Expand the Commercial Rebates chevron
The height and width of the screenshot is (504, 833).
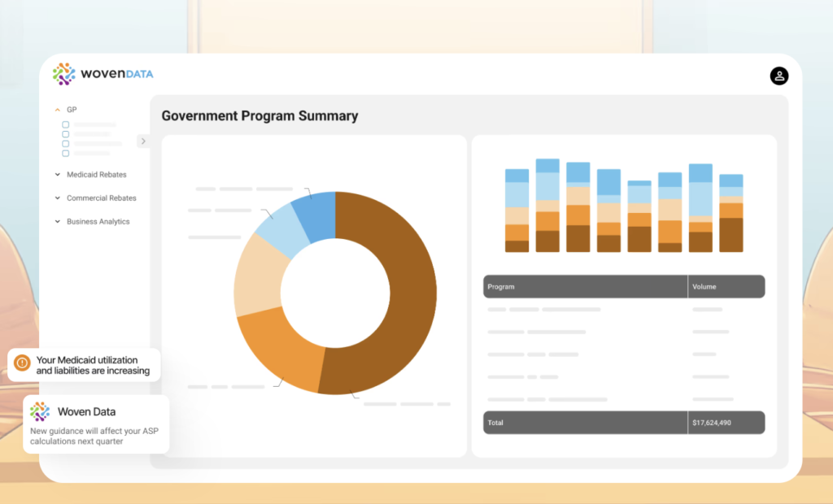[x=58, y=198]
